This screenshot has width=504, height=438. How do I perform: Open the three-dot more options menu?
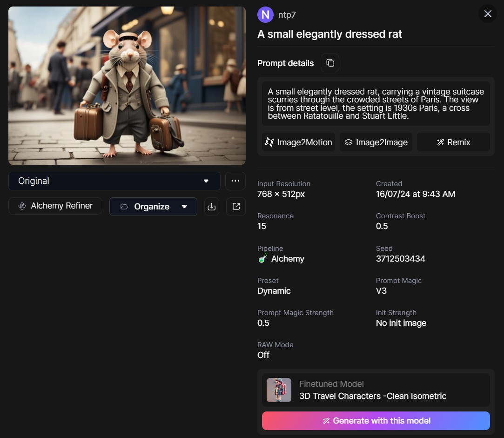tap(235, 181)
